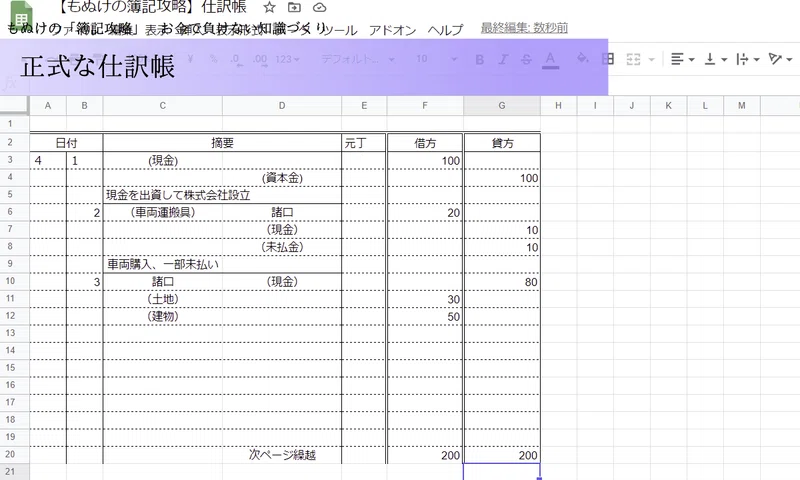
Task: Open vertical align dropdown
Action: [715, 59]
